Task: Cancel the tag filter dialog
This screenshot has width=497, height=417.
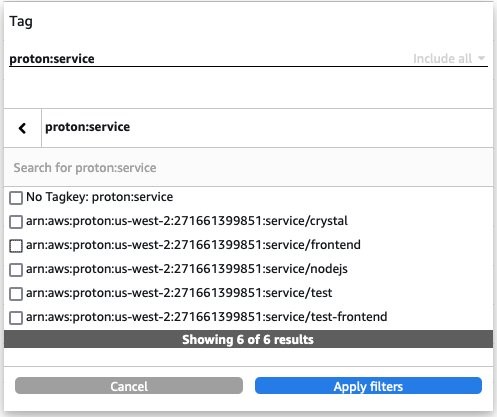Action: point(129,386)
